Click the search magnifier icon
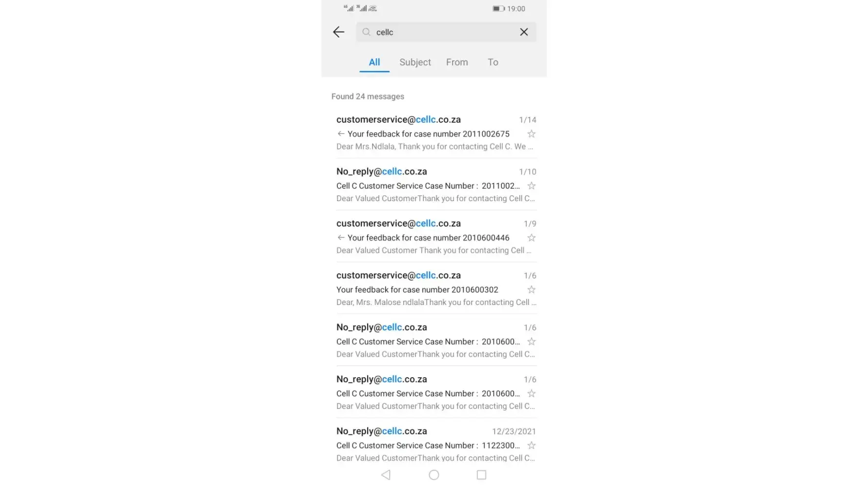 pyautogui.click(x=366, y=32)
